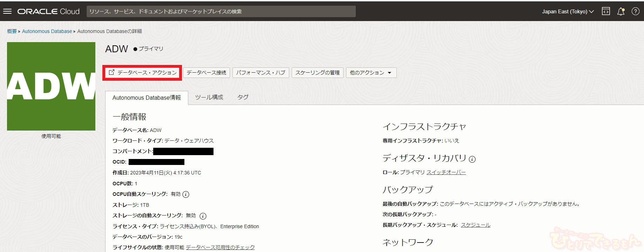Click info icon next to ストレージの自動スケーリング
This screenshot has height=252, width=644.
pos(203,216)
